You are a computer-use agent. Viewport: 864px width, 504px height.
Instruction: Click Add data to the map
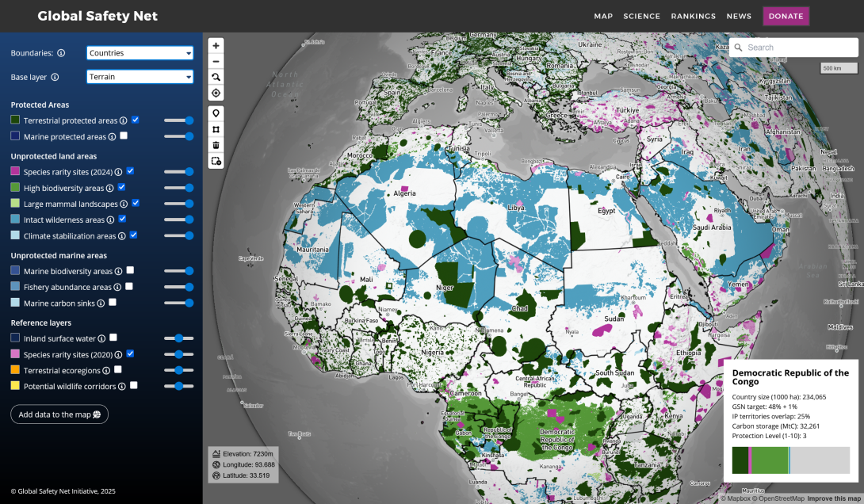point(59,414)
